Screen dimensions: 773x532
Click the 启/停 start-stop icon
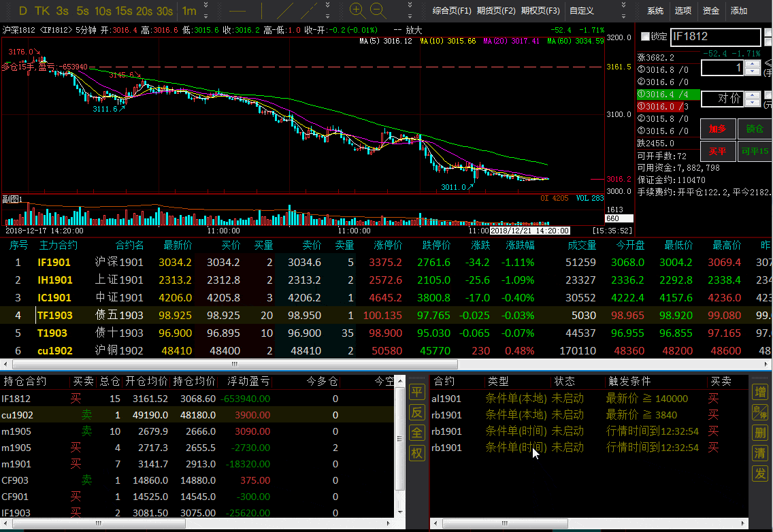tap(760, 413)
